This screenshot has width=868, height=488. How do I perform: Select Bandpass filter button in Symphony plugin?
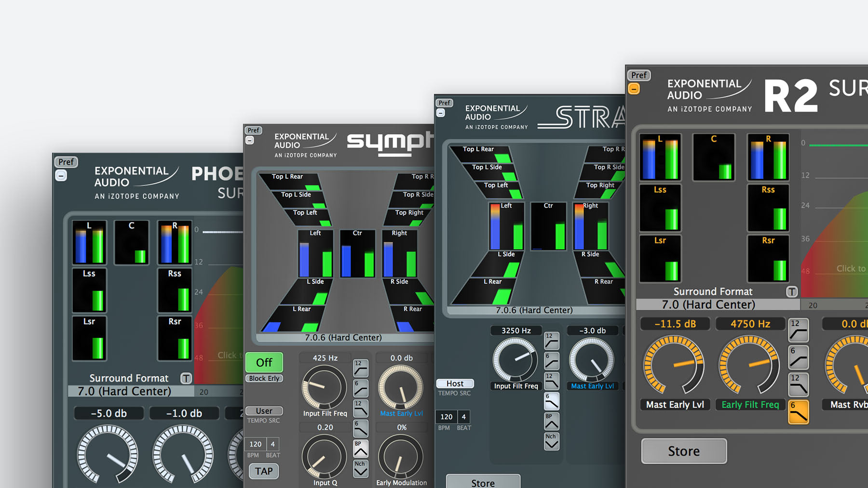(x=360, y=449)
